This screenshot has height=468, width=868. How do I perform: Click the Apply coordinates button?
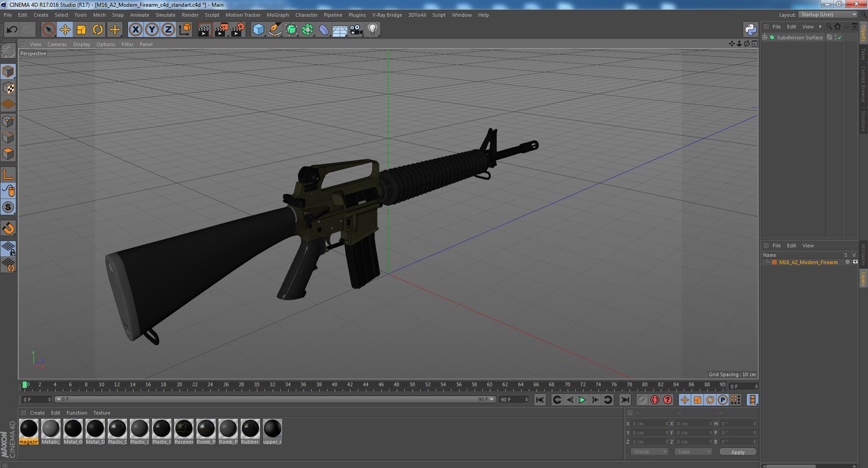point(738,452)
